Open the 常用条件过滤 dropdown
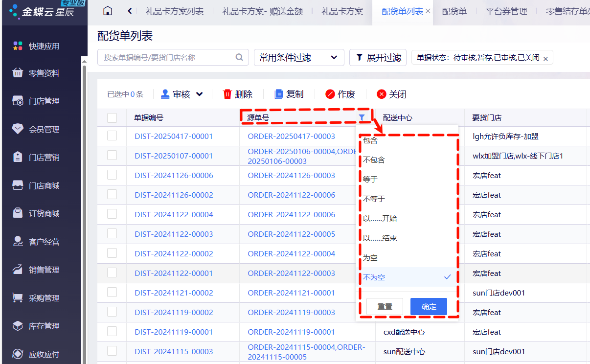The image size is (590, 364). [x=298, y=57]
